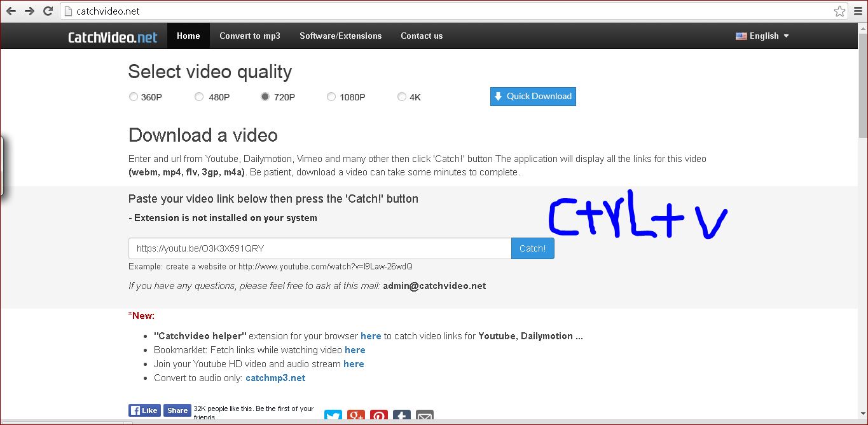868x425 pixels.
Task: Share via Google Plus icon
Action: click(x=356, y=417)
